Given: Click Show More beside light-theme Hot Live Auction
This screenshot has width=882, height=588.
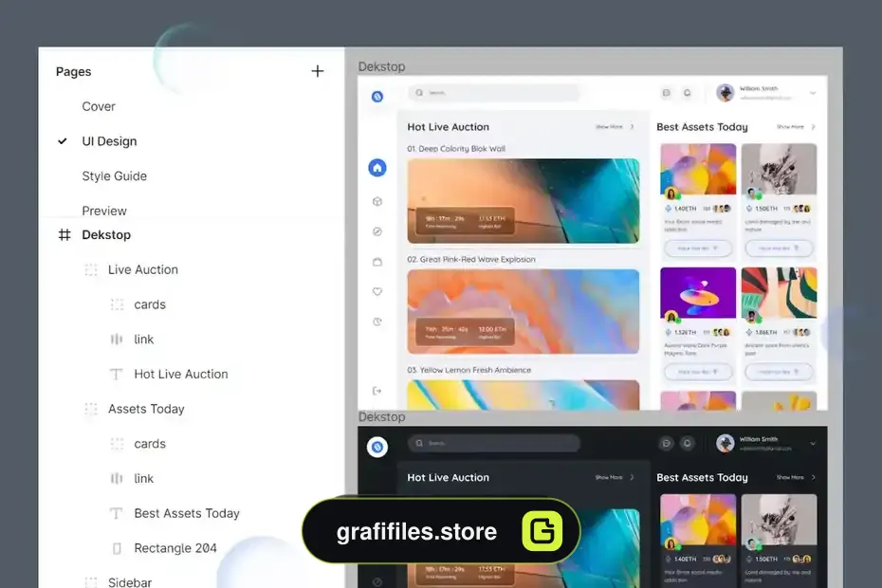Looking at the screenshot, I should (615, 127).
